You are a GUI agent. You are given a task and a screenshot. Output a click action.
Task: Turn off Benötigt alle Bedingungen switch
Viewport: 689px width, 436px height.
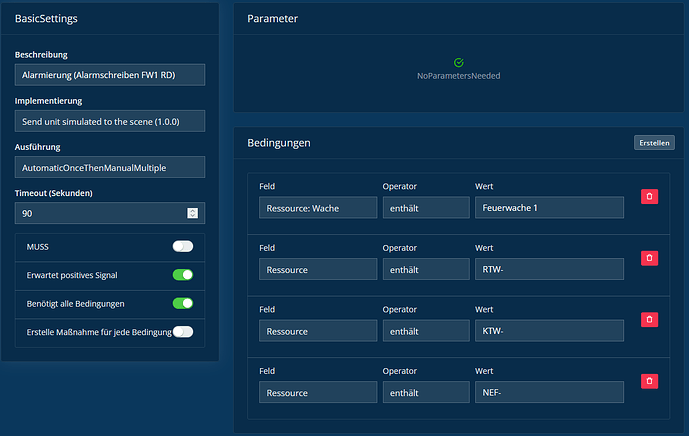pyautogui.click(x=183, y=303)
